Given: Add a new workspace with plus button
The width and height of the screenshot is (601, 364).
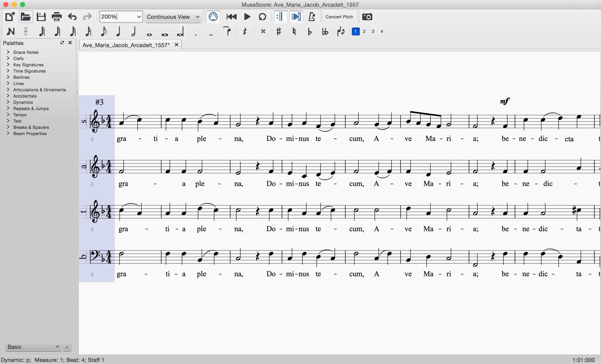Looking at the screenshot, I should coord(67,347).
